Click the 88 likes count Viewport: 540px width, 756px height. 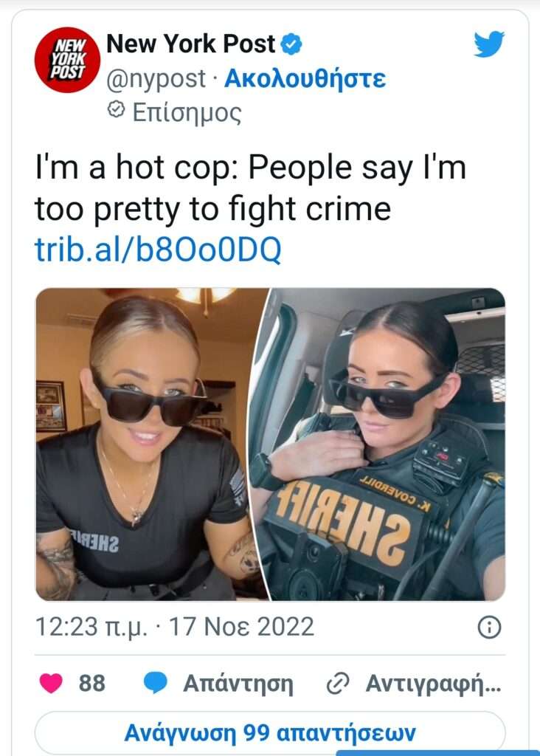(92, 683)
